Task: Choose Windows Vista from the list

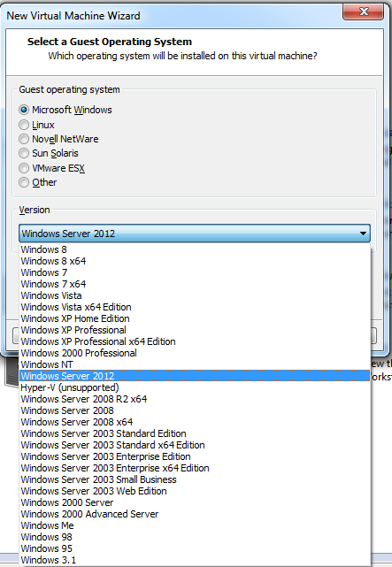Action: pyautogui.click(x=195, y=295)
